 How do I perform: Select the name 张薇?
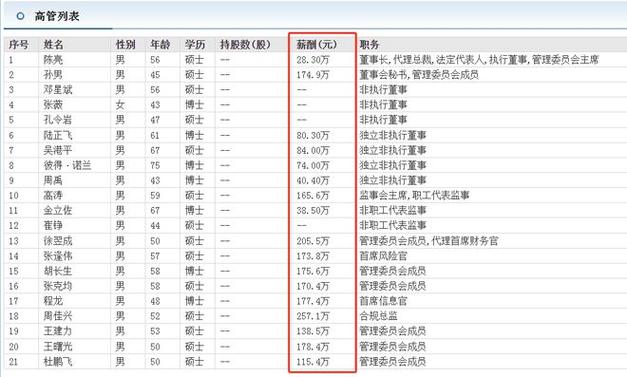[53, 105]
